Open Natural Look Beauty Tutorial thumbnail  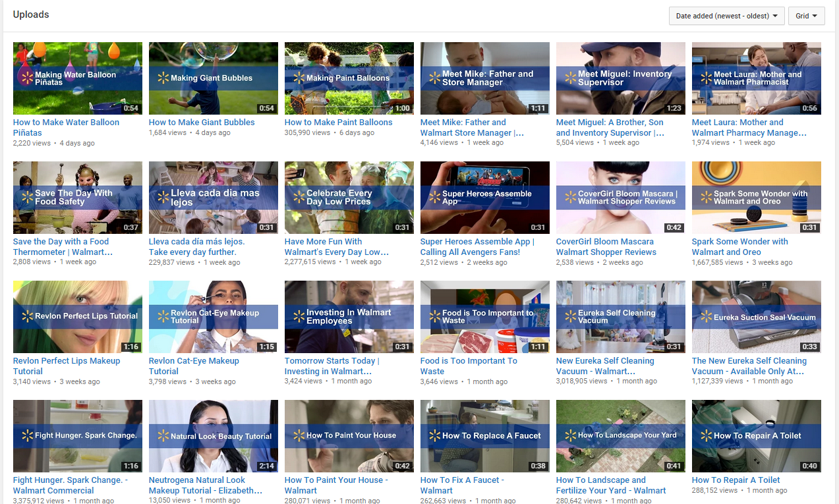click(x=214, y=436)
